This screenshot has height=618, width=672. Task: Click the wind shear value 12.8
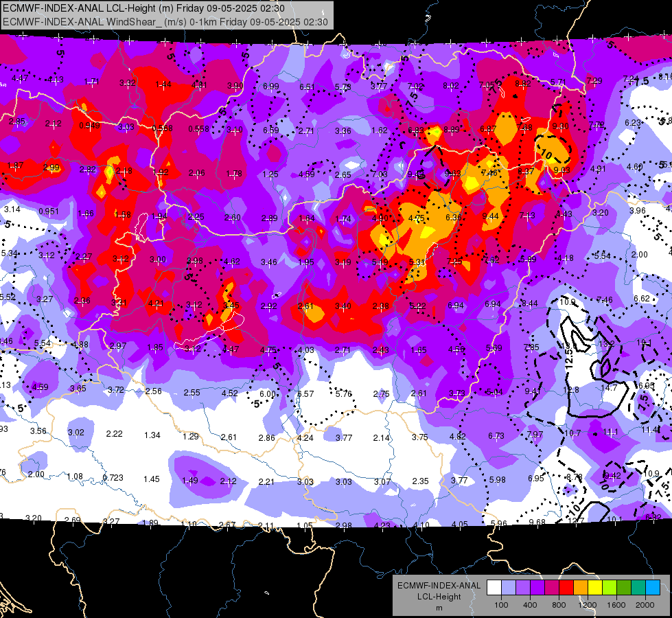coord(571,390)
